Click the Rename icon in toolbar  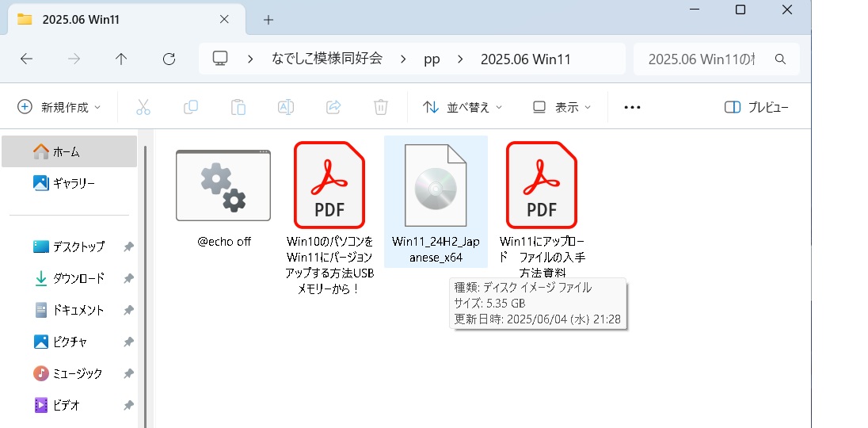(x=286, y=107)
